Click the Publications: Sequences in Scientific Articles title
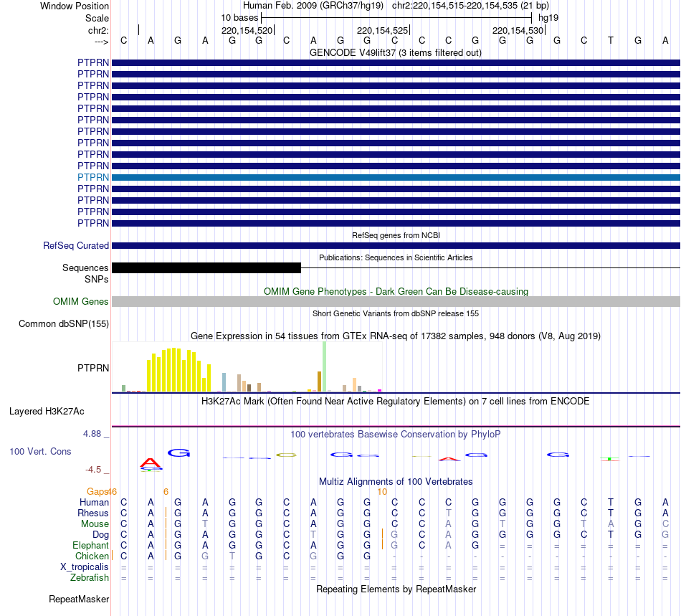Screen dimensions: 681x616 396,257
